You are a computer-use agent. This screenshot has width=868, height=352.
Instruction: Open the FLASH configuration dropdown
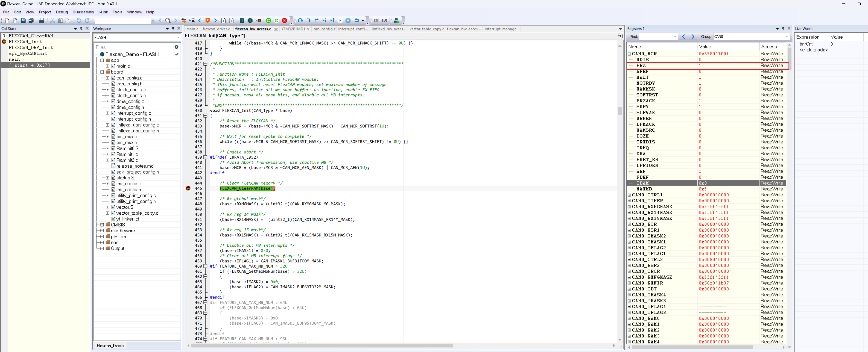click(x=178, y=37)
